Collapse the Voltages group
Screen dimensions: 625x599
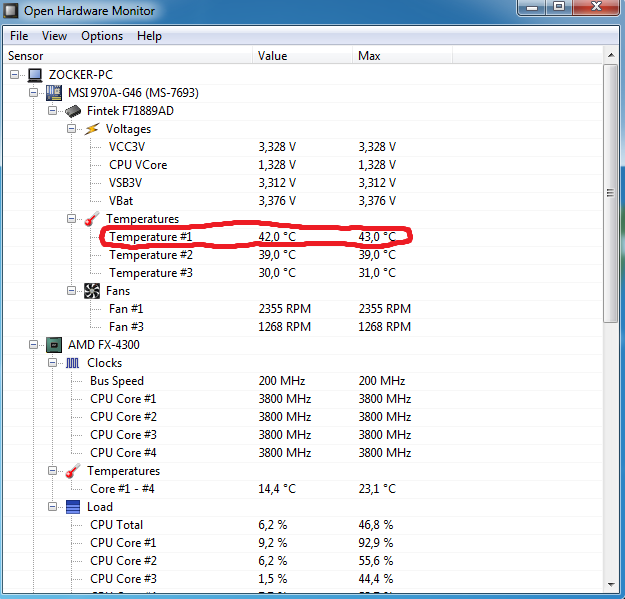coord(71,129)
